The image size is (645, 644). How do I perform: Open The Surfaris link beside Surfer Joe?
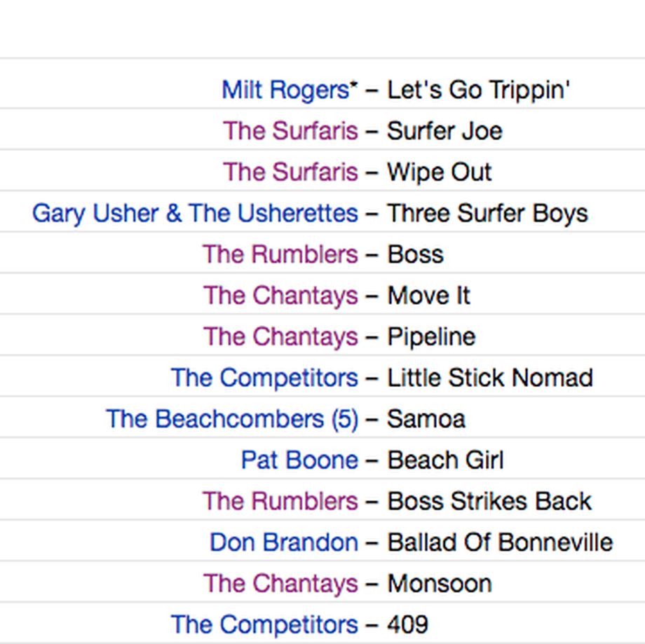point(290,131)
